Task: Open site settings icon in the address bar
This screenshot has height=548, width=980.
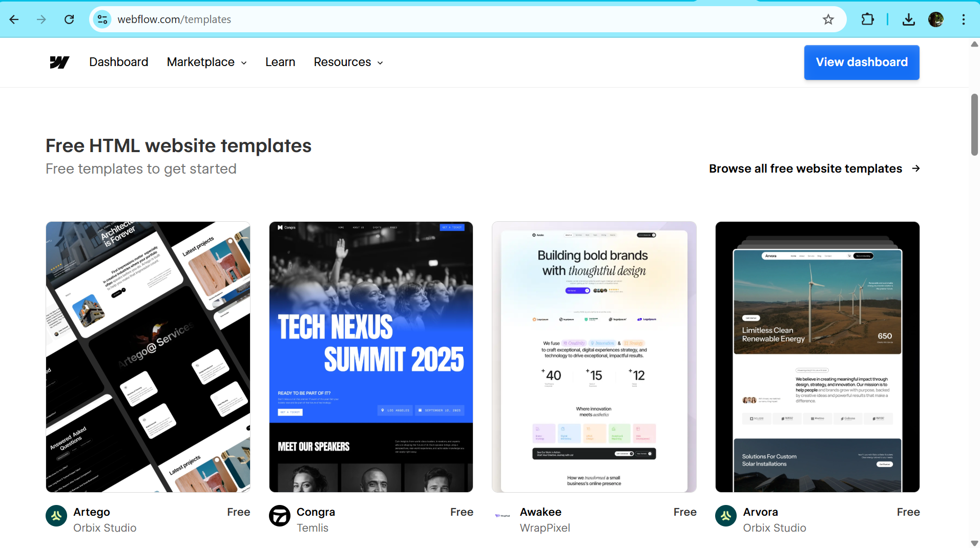Action: [x=102, y=19]
